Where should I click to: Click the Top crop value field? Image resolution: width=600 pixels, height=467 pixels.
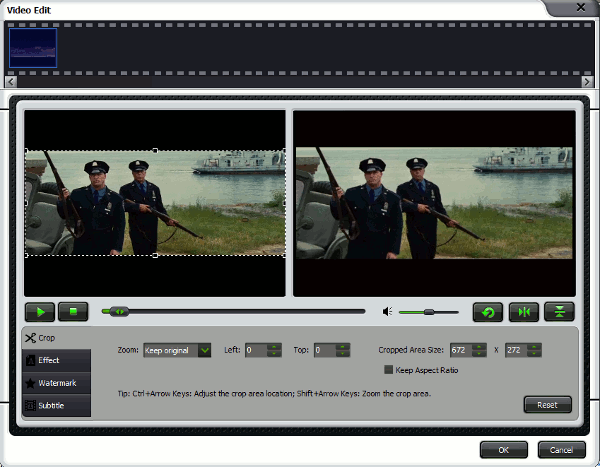tap(325, 350)
